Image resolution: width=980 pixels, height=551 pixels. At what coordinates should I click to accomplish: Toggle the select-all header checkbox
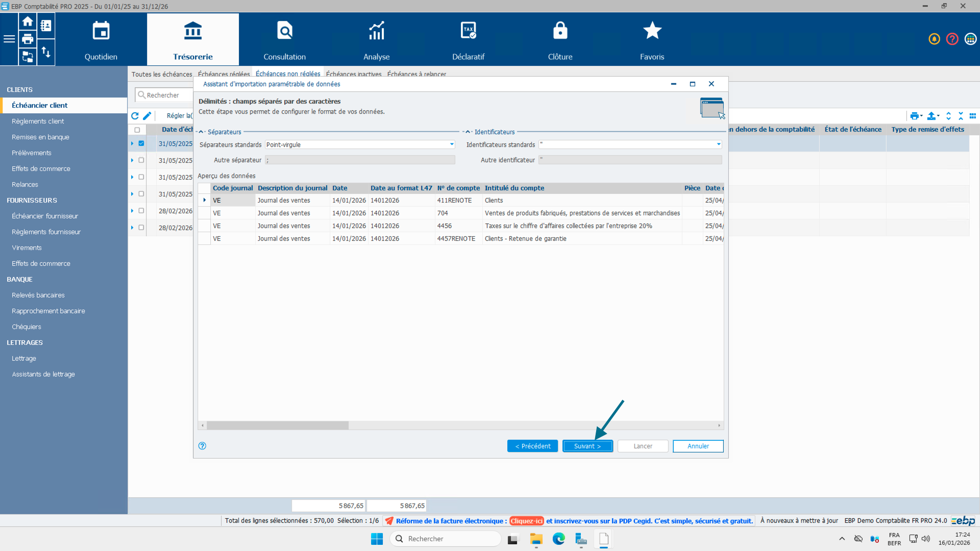[137, 130]
